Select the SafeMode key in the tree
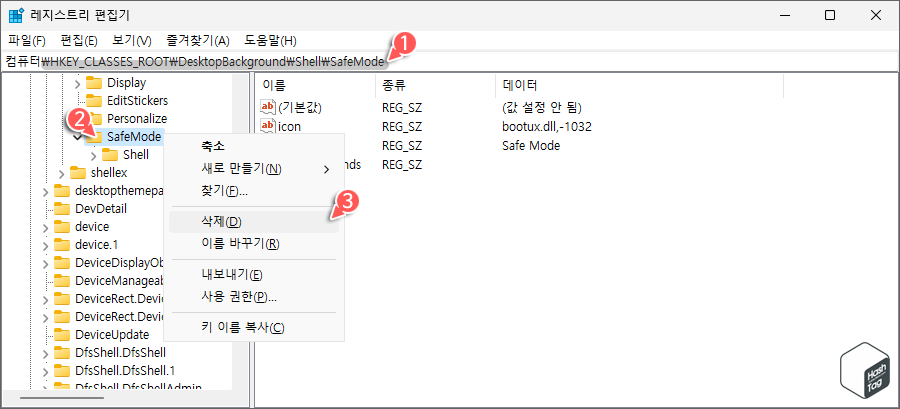The width and height of the screenshot is (900, 409). tap(134, 137)
